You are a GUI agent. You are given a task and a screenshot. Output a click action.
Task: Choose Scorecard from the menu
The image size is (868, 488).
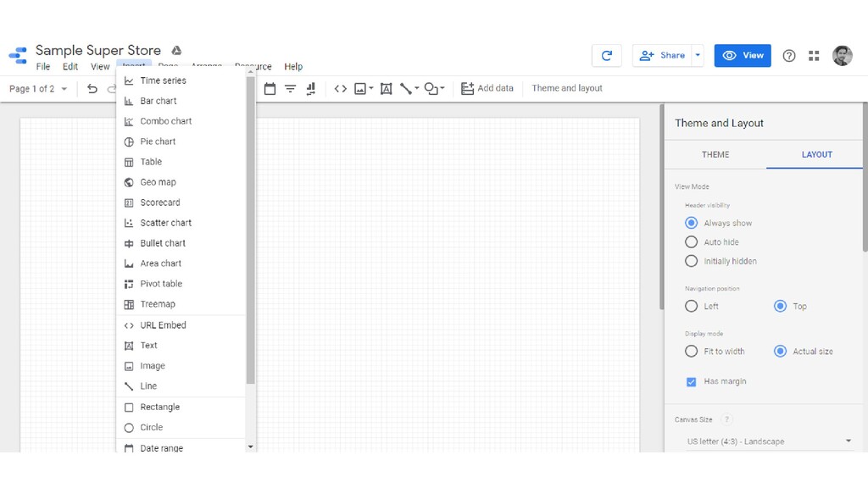tap(181, 202)
